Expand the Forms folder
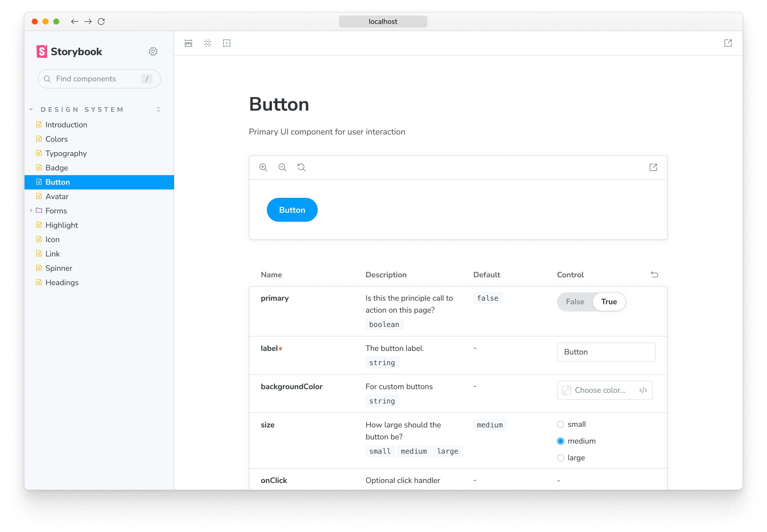This screenshot has width=767, height=532. click(31, 210)
